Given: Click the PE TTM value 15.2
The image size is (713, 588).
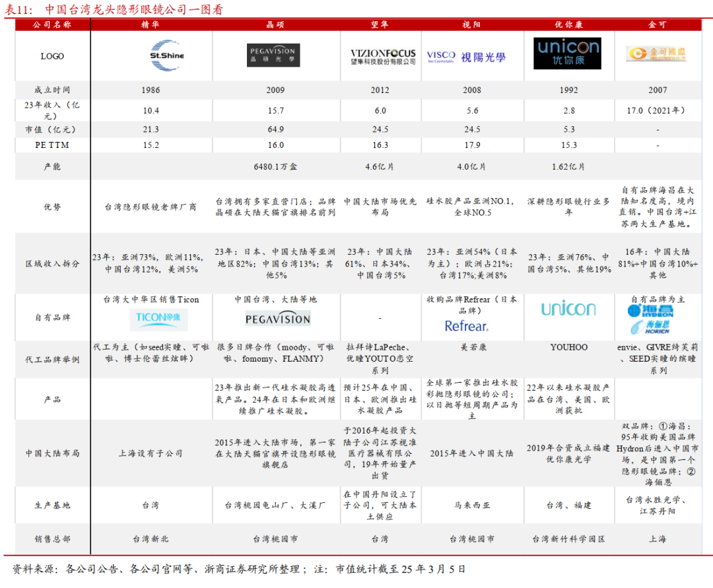Looking at the screenshot, I should pyautogui.click(x=151, y=145).
